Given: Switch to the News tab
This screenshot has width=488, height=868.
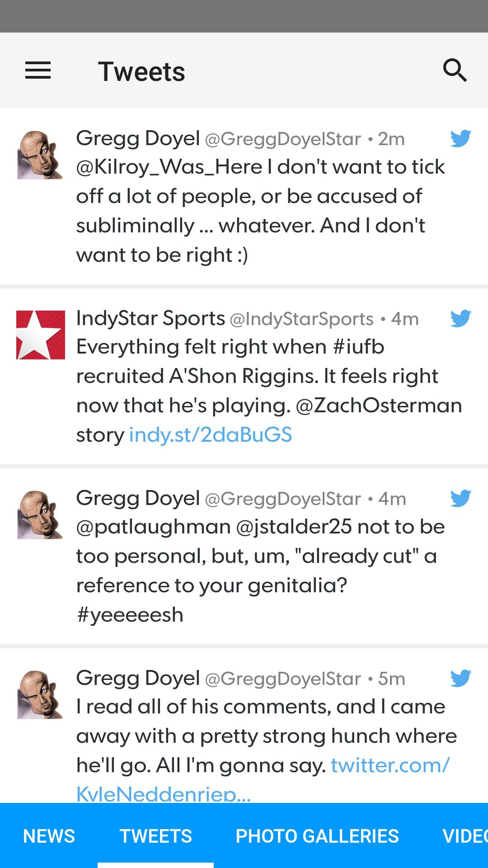Looking at the screenshot, I should (x=49, y=836).
